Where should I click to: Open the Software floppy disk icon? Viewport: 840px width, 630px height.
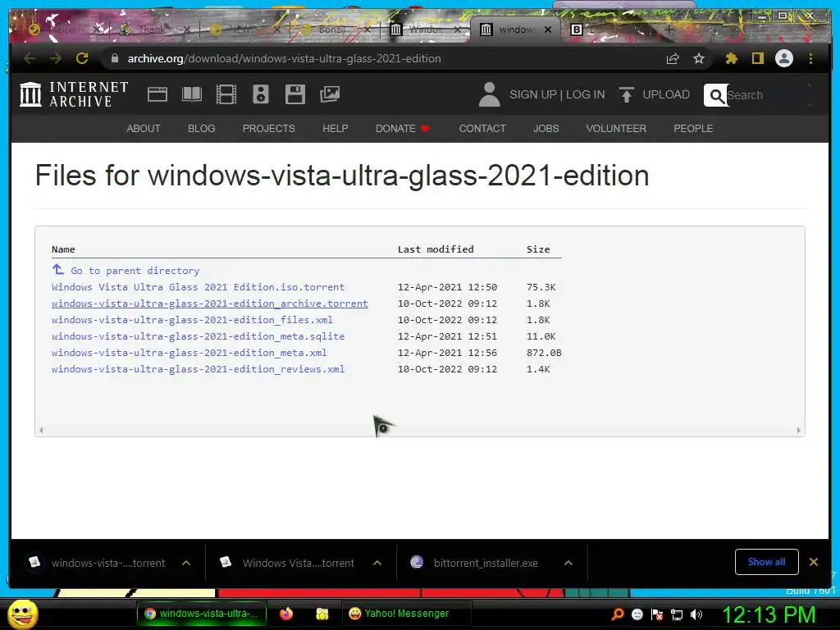[294, 94]
